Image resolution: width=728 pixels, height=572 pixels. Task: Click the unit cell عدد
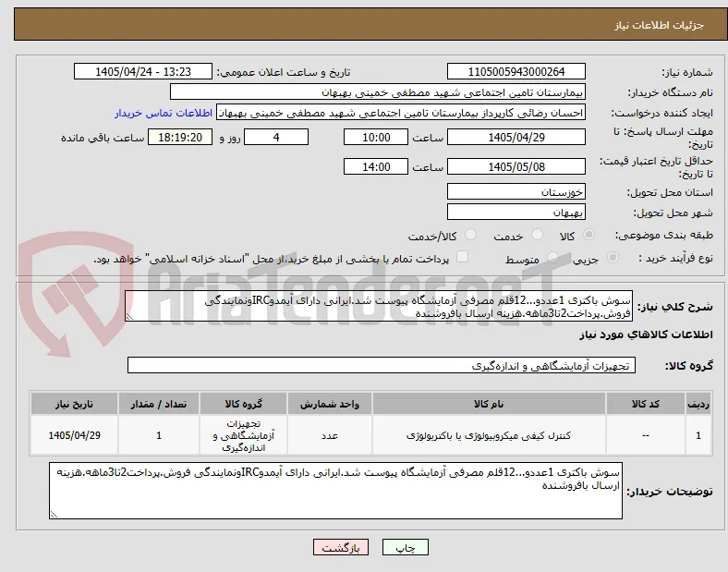coord(330,435)
